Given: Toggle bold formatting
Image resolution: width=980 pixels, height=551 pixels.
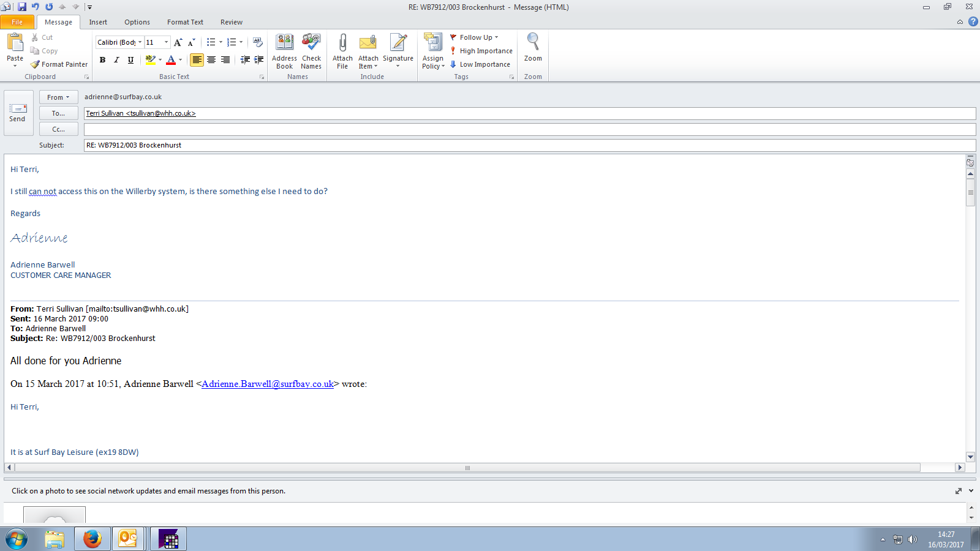Looking at the screenshot, I should click(102, 60).
